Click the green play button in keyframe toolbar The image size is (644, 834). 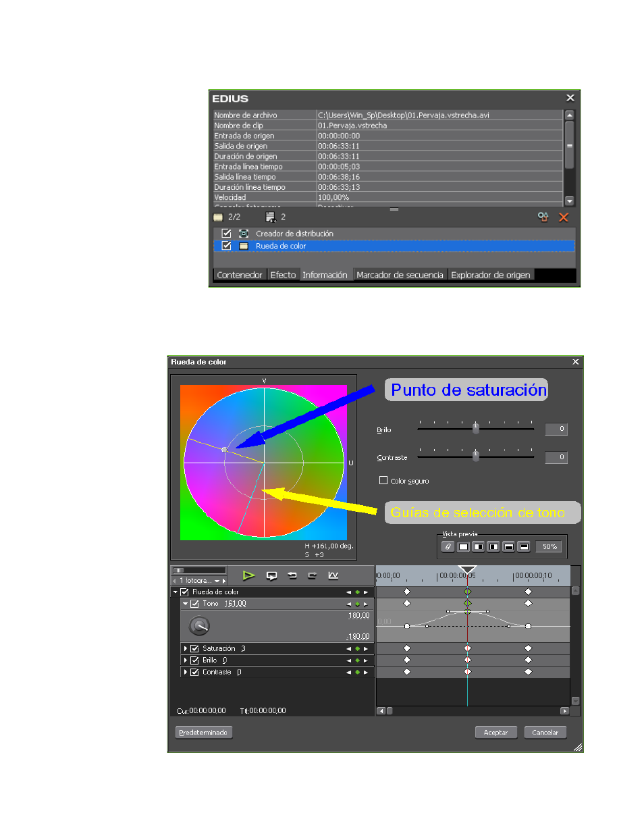(248, 575)
